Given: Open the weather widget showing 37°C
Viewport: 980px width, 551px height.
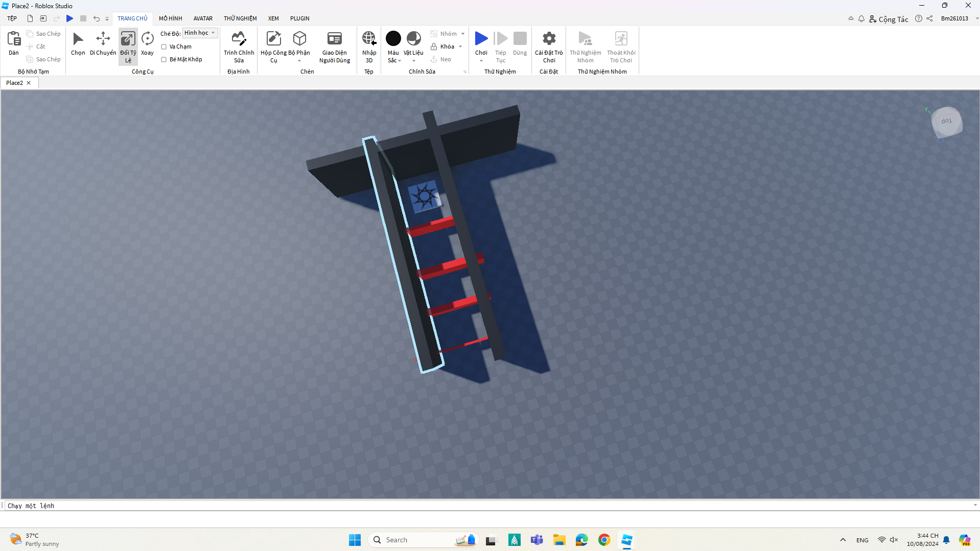Looking at the screenshot, I should pos(35,540).
